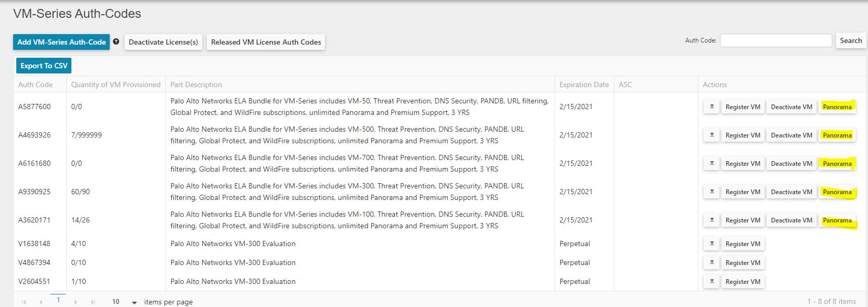Click Deactivate VM for auth code A3620171

coord(791,220)
